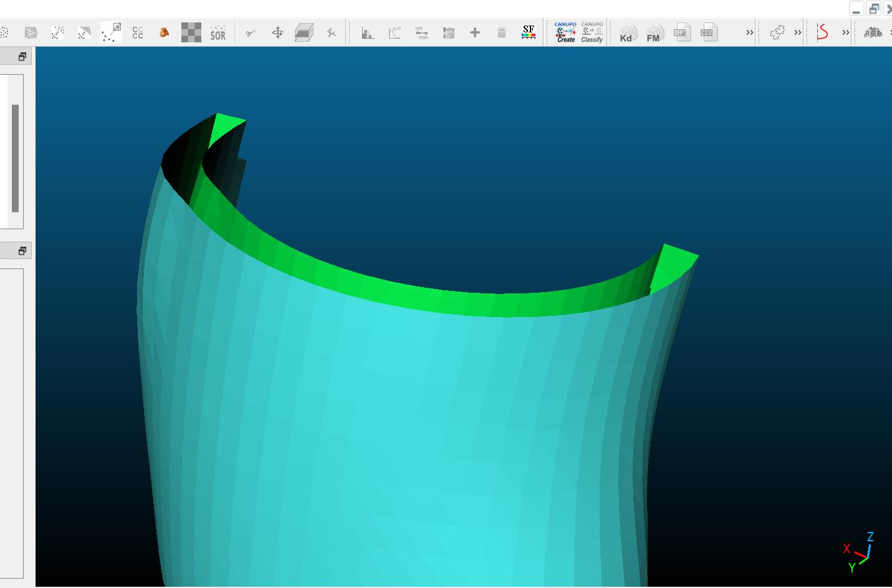This screenshot has height=588, width=892.
Task: Click the plus add scalar field icon
Action: point(475,32)
